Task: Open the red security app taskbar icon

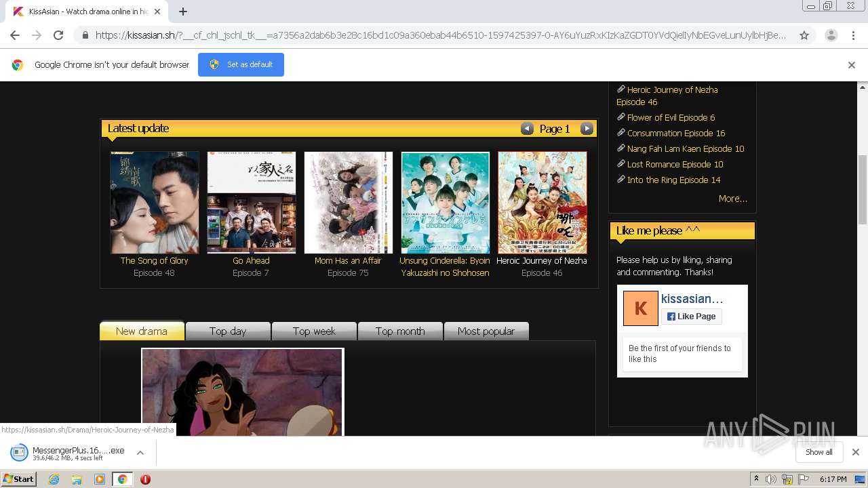Action: click(145, 479)
